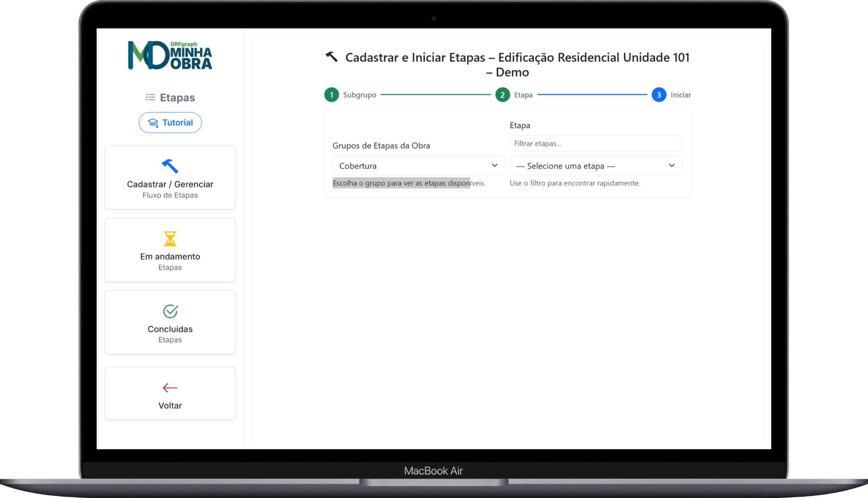
Task: Open the Em andamento etapas section
Action: click(x=170, y=257)
